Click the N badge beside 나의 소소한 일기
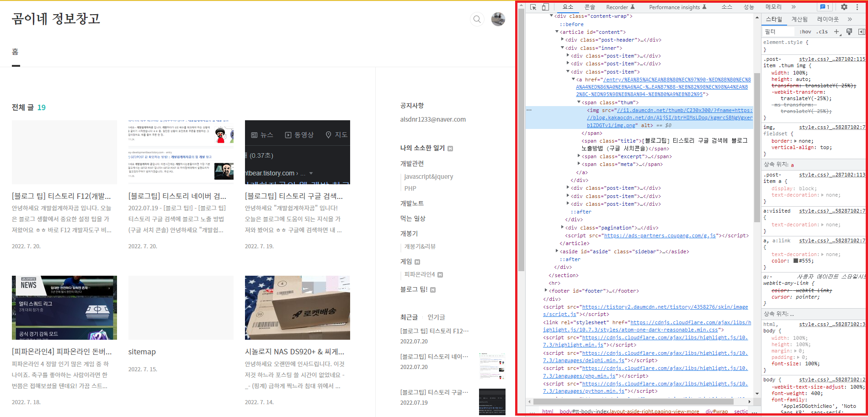 pyautogui.click(x=450, y=149)
